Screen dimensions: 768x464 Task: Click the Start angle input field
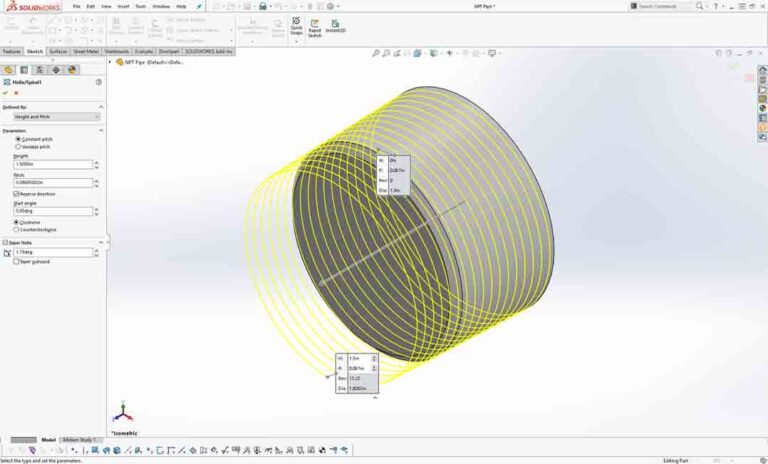(52, 211)
